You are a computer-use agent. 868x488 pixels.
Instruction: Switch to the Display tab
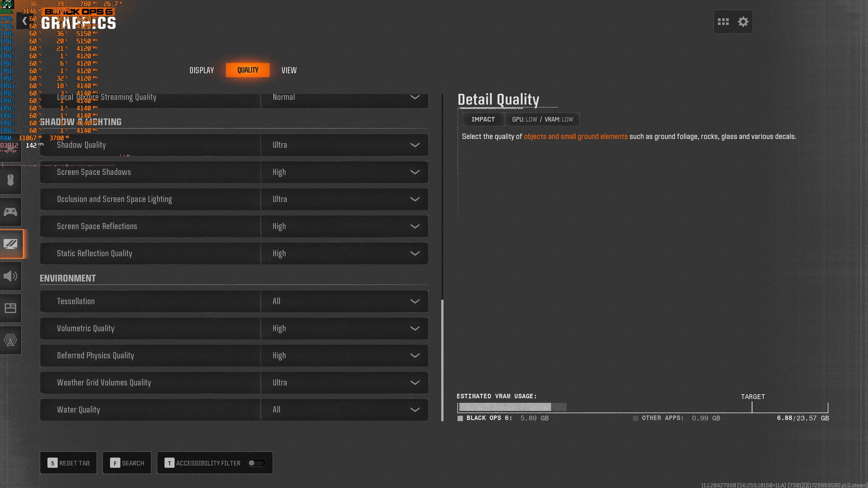pyautogui.click(x=201, y=70)
